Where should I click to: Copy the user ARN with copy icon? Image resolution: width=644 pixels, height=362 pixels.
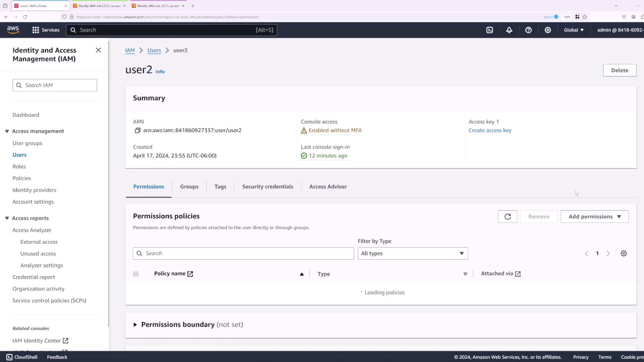(x=138, y=130)
